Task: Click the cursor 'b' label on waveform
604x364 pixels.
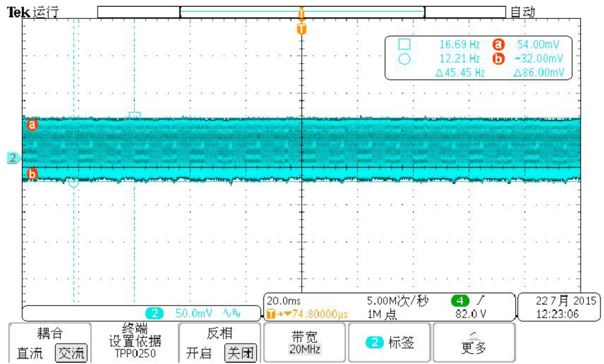Action: coord(32,173)
